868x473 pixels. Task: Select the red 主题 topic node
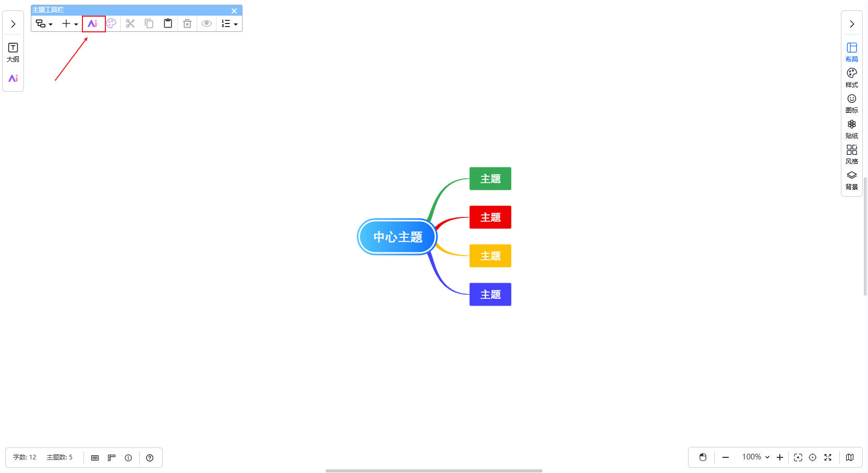coord(490,217)
